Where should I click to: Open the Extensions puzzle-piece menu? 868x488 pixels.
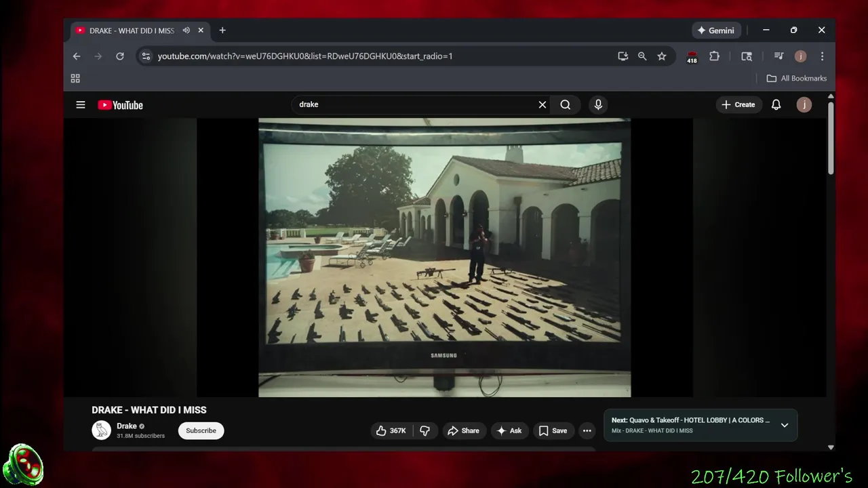(714, 56)
